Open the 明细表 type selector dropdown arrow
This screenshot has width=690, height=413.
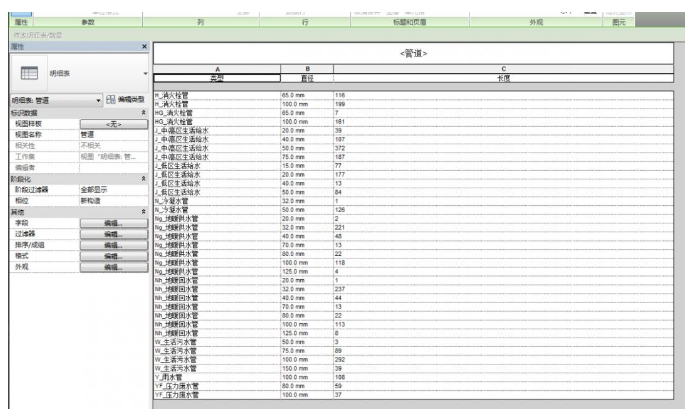click(146, 73)
